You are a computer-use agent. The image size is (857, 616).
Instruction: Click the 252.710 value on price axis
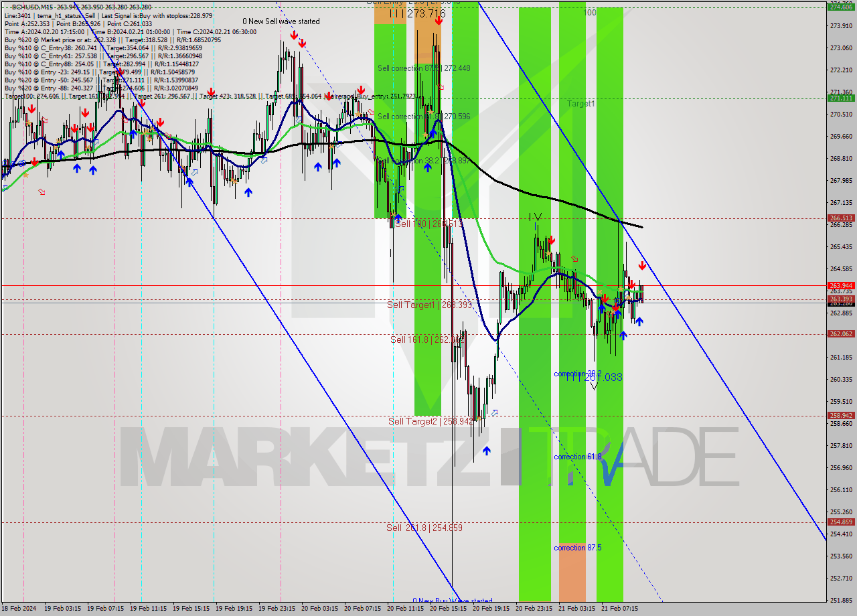pos(841,578)
